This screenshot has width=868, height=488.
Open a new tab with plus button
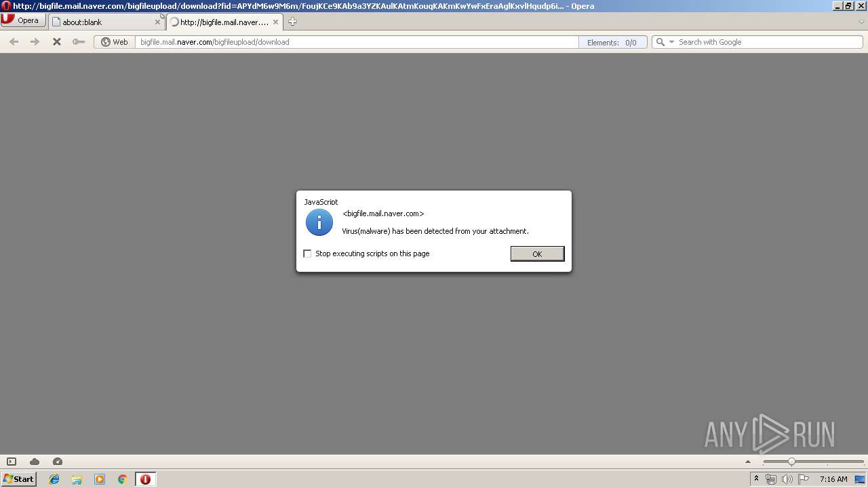292,22
